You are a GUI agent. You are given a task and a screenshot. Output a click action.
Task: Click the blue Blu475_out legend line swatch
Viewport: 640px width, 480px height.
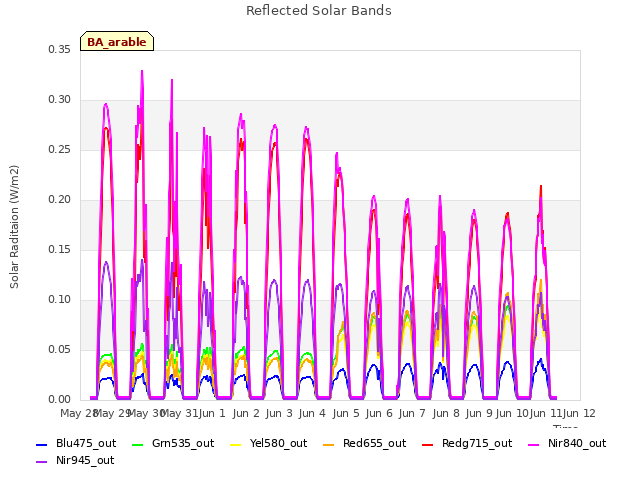42,444
